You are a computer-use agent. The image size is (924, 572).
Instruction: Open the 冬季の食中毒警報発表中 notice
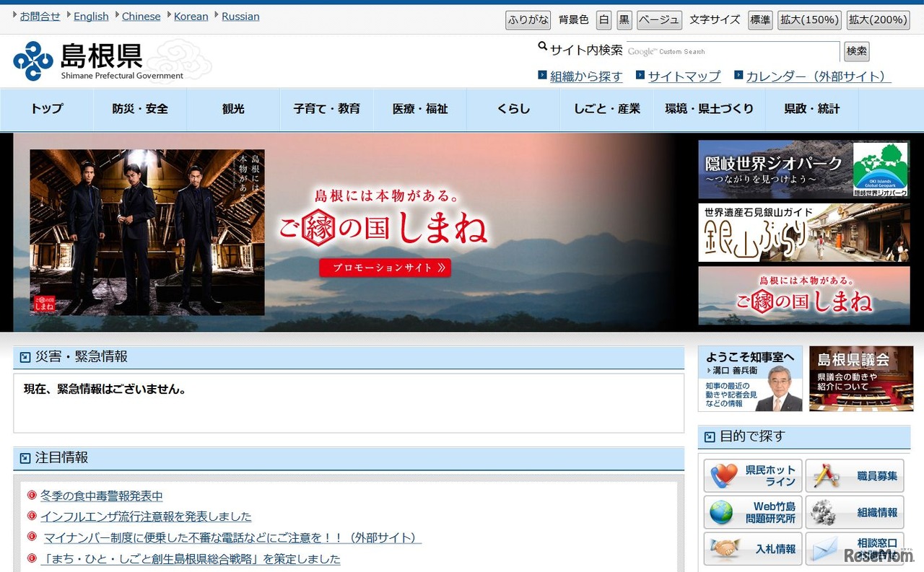click(102, 496)
